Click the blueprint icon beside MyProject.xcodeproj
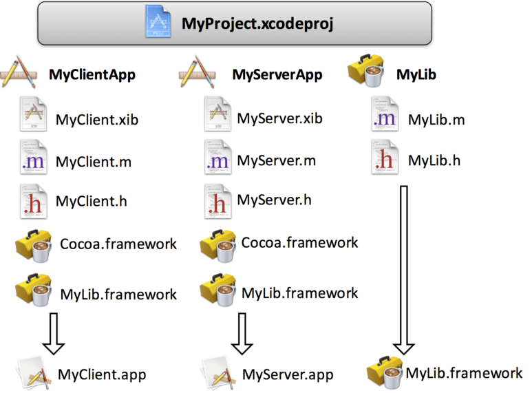Screen dimensions: 532x393 (159, 22)
